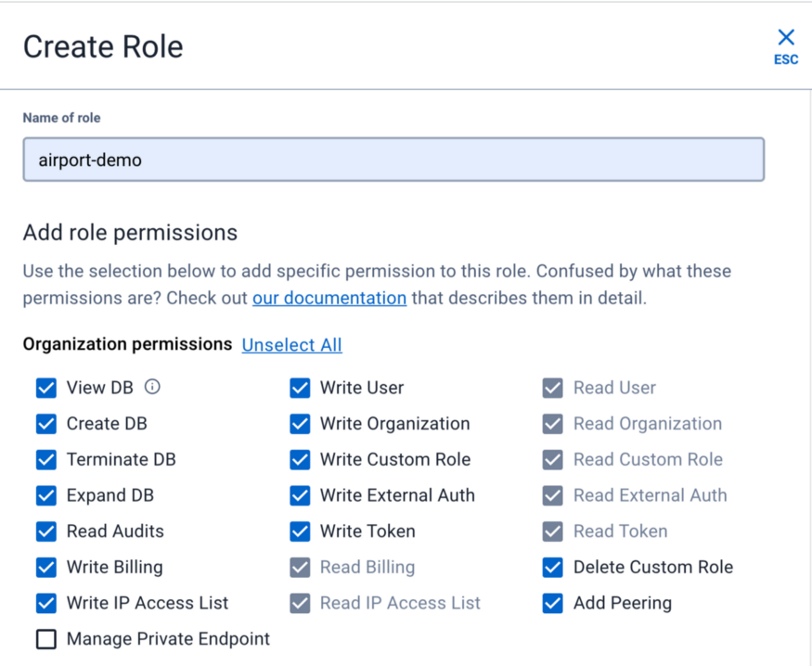812x666 pixels.
Task: Uncheck the Delete Custom Role checkbox
Action: point(553,567)
